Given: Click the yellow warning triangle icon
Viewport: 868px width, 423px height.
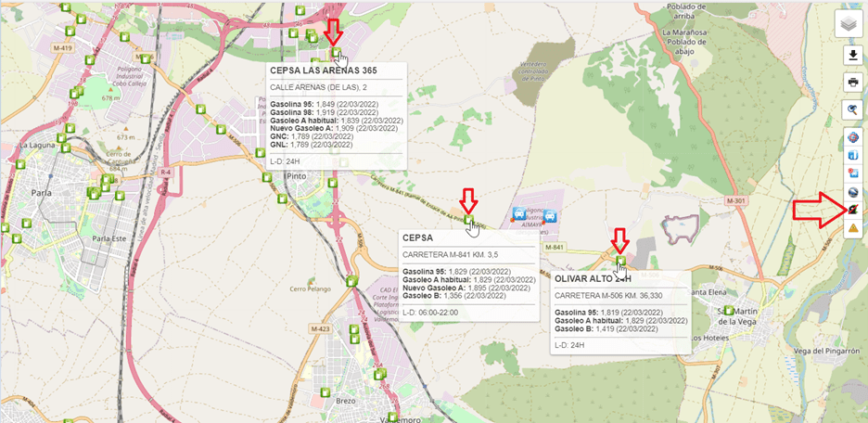Looking at the screenshot, I should click(853, 228).
